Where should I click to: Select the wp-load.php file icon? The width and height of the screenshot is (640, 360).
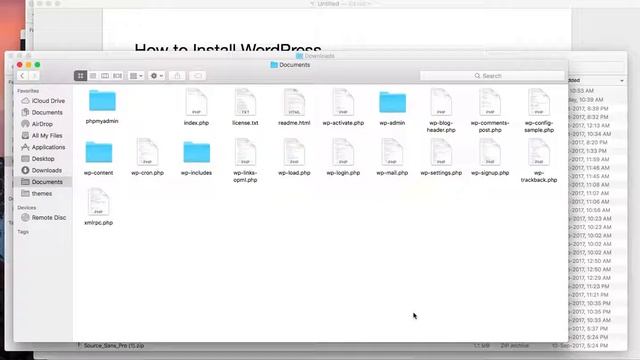point(294,152)
